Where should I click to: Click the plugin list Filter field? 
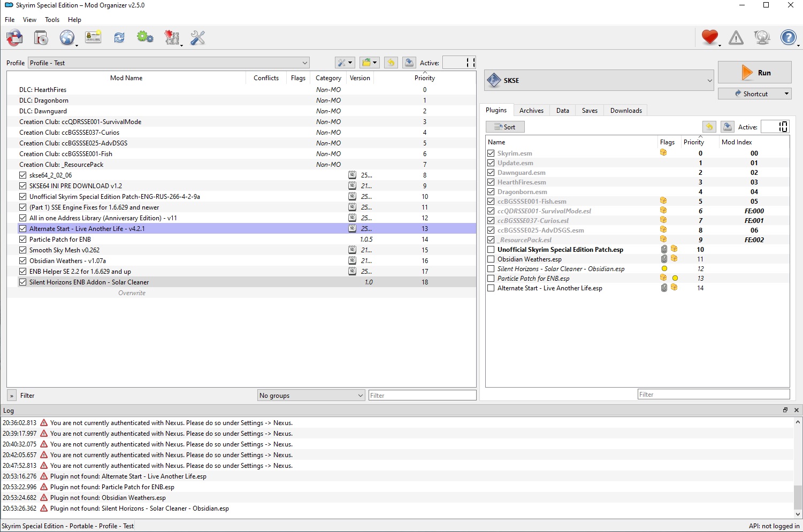click(714, 394)
